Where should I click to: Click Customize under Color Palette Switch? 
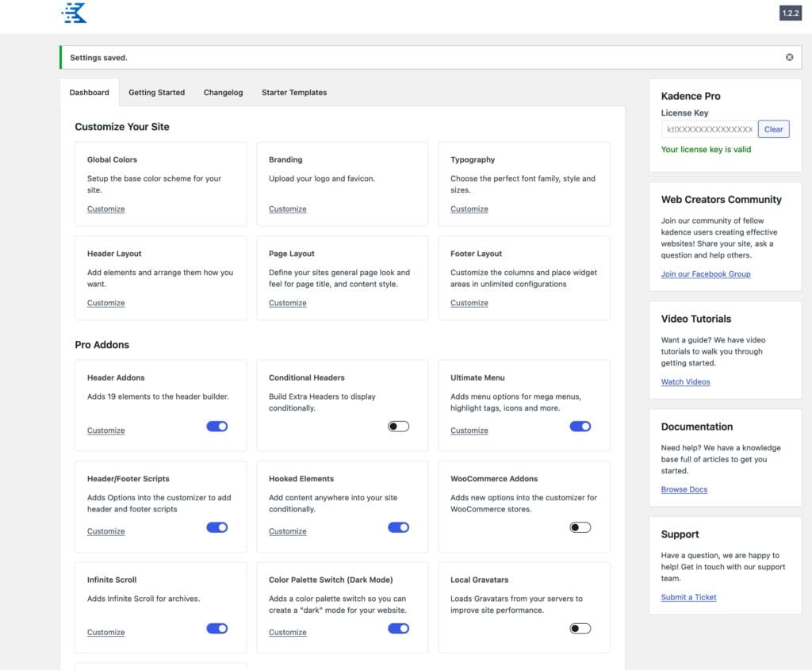[287, 632]
